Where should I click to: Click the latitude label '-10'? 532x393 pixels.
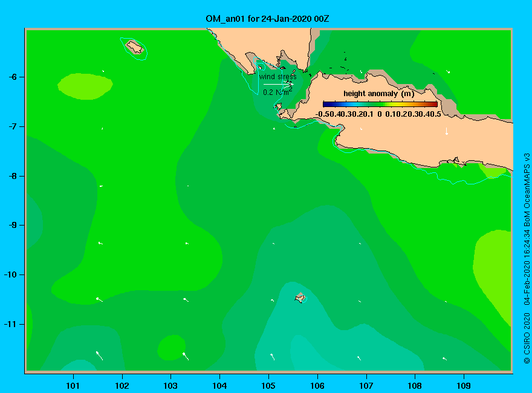point(10,274)
